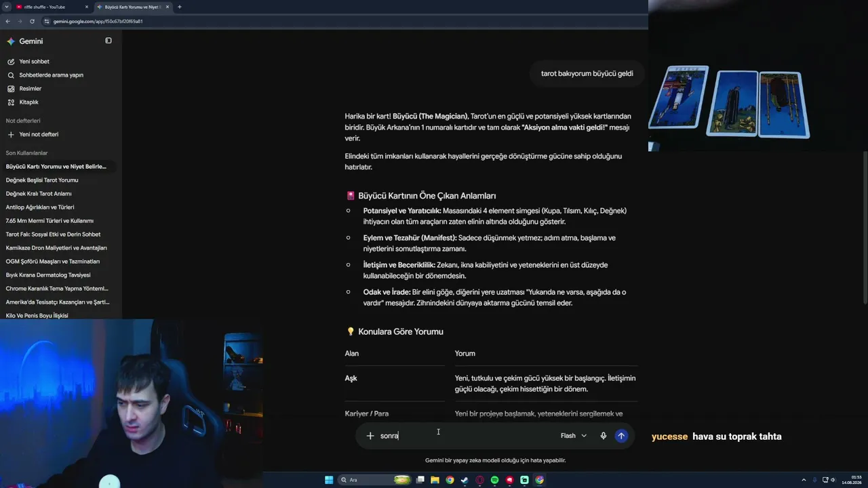Open chat Amerika'da Tesisatçı Kazançları
Viewport: 868px width, 488px height.
58,302
